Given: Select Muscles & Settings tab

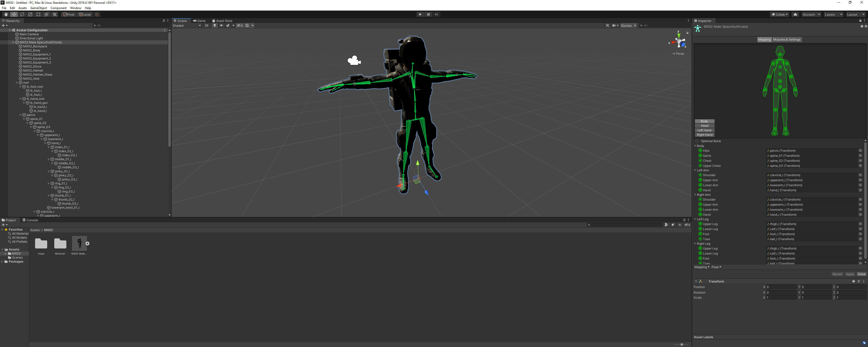Looking at the screenshot, I should [x=786, y=40].
